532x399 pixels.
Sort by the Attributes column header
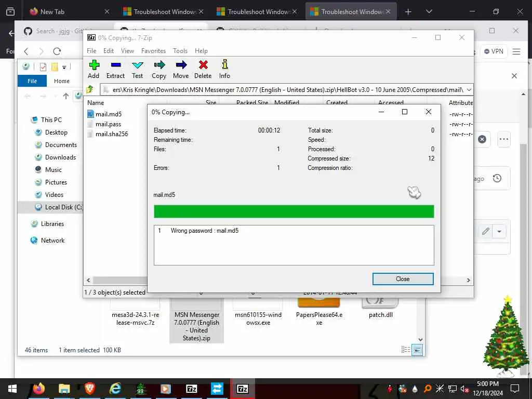tap(460, 103)
